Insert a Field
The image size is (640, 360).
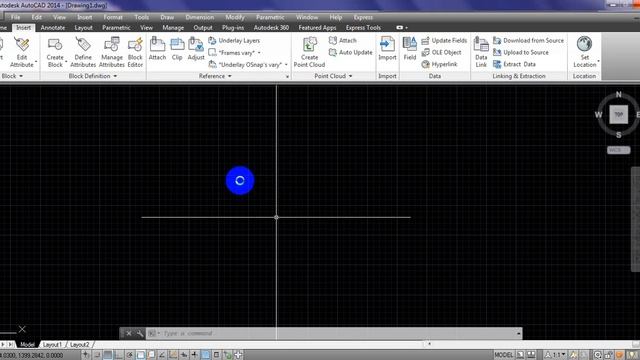tap(410, 49)
